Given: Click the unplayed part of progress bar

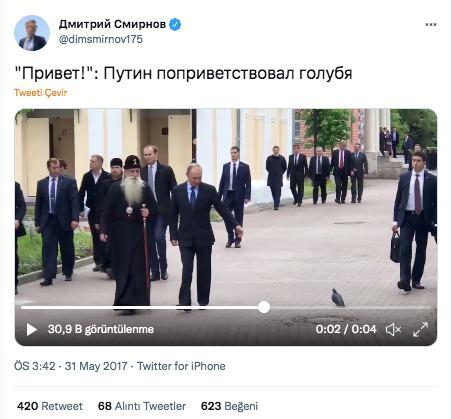Looking at the screenshot, I should pyautogui.click(x=350, y=307).
